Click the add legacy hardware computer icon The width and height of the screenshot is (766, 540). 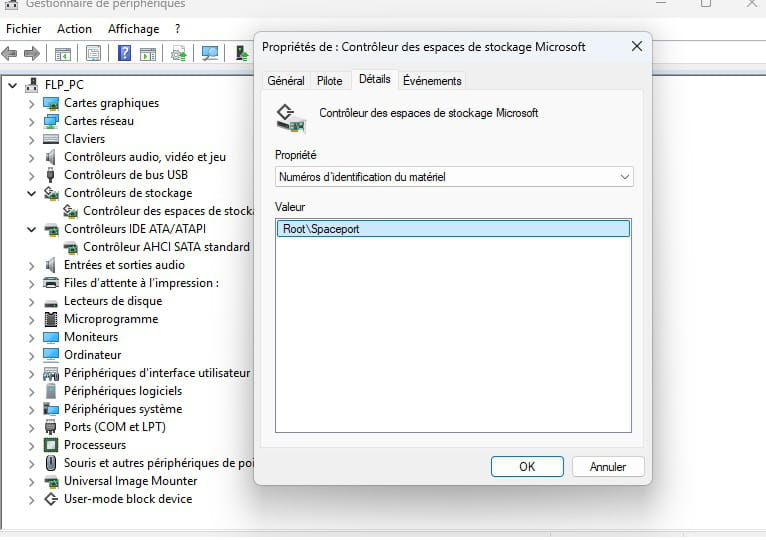pyautogui.click(x=241, y=53)
